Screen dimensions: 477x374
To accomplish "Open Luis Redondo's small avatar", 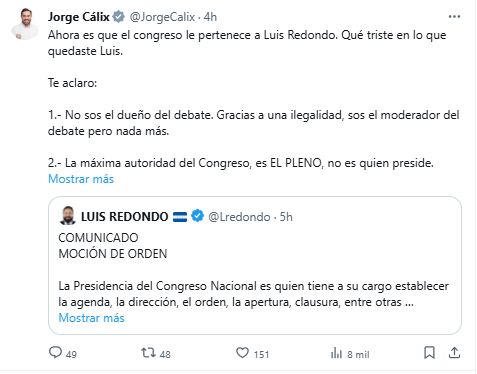I will [x=68, y=215].
